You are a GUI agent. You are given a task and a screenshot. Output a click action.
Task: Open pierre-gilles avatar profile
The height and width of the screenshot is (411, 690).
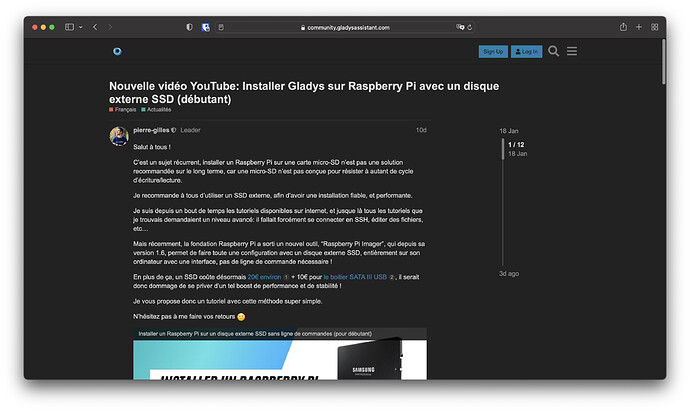[119, 136]
